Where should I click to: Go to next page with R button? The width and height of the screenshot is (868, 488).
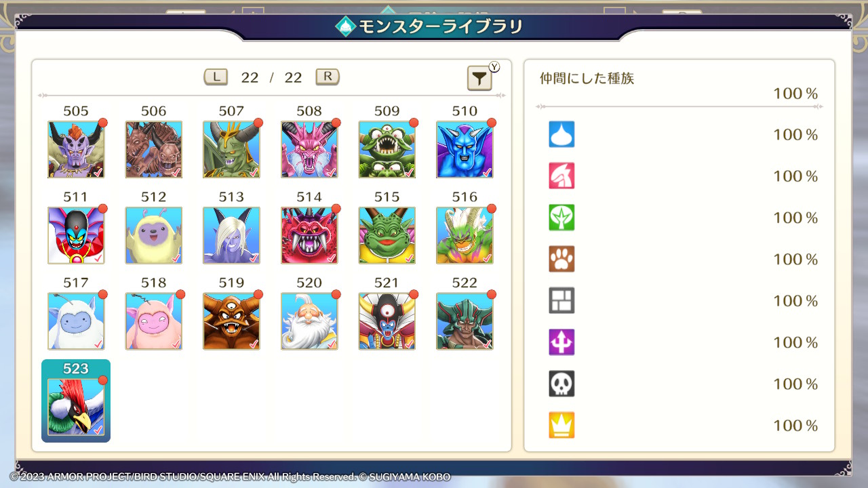coord(328,77)
